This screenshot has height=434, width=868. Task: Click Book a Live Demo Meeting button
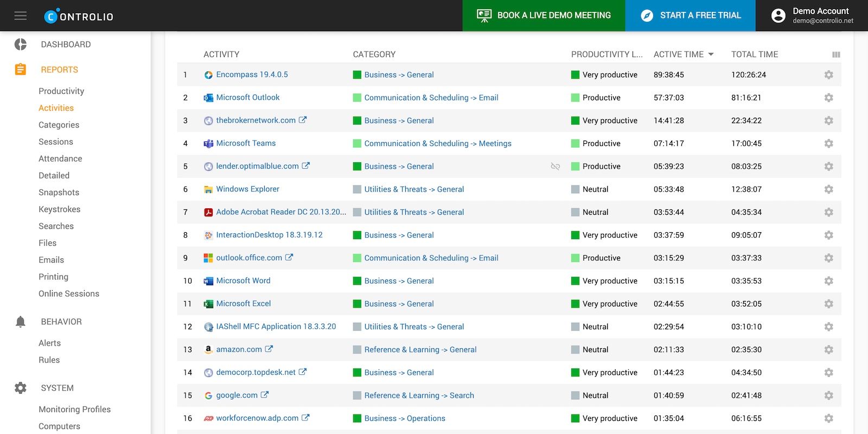coord(544,16)
